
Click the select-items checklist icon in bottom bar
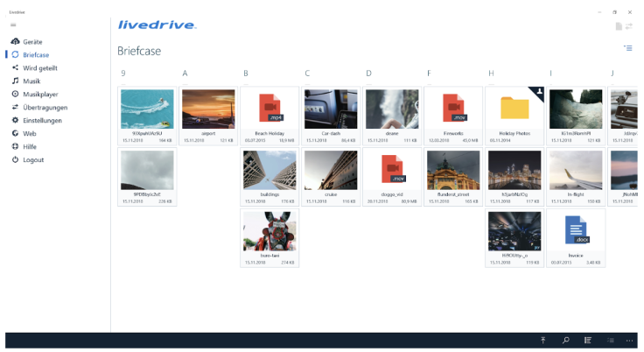tap(611, 340)
